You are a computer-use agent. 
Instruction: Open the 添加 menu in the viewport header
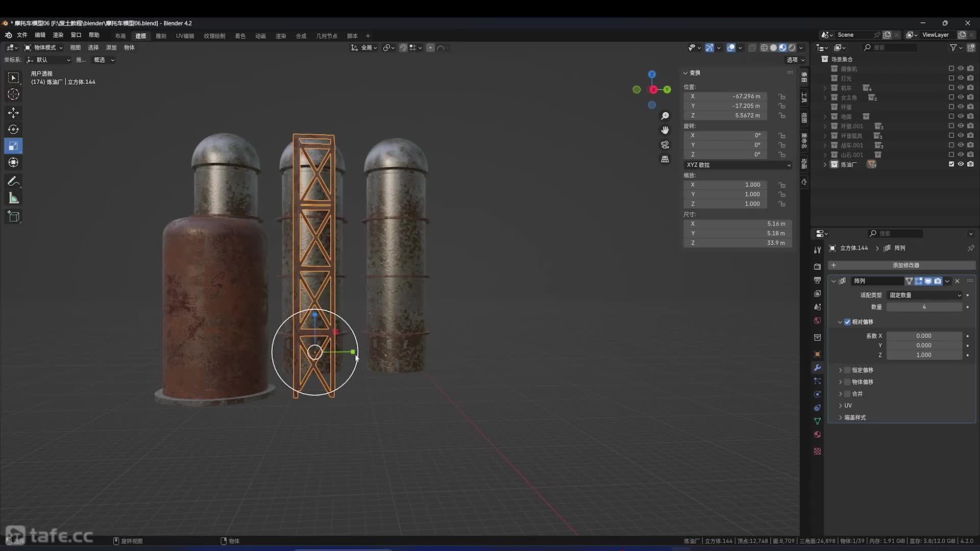(111, 47)
